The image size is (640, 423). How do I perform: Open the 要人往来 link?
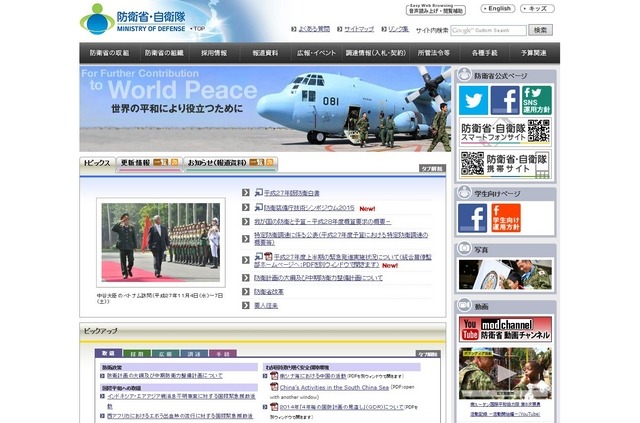pos(266,305)
